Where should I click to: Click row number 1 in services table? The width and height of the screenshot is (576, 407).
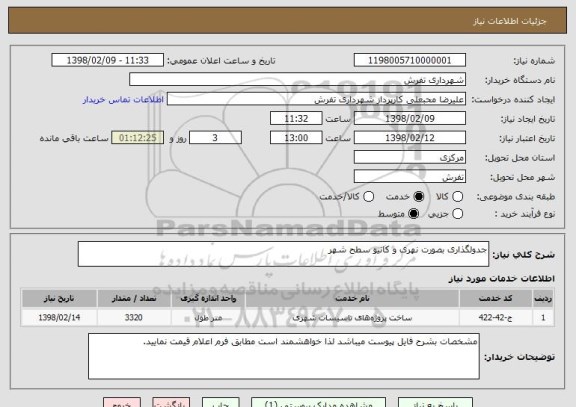pos(543,317)
